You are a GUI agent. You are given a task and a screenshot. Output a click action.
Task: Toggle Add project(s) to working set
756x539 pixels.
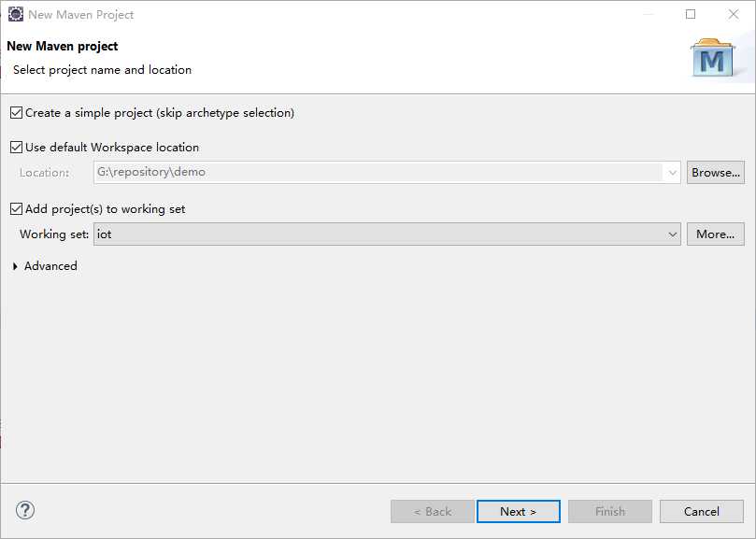click(x=17, y=208)
